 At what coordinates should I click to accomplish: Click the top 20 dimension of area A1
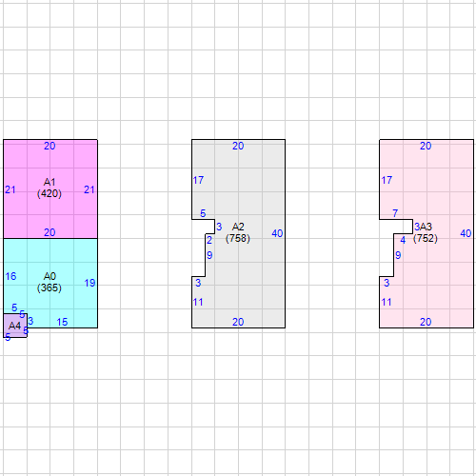pyautogui.click(x=50, y=146)
